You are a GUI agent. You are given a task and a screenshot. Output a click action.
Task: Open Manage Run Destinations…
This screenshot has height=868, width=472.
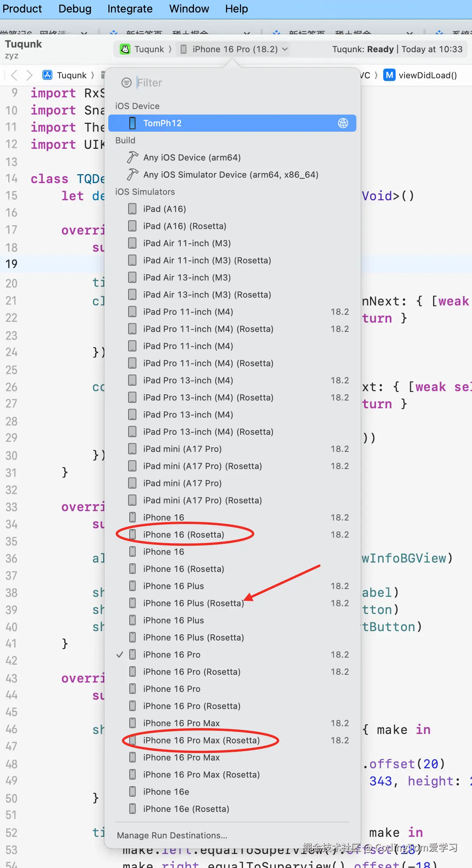tap(172, 835)
